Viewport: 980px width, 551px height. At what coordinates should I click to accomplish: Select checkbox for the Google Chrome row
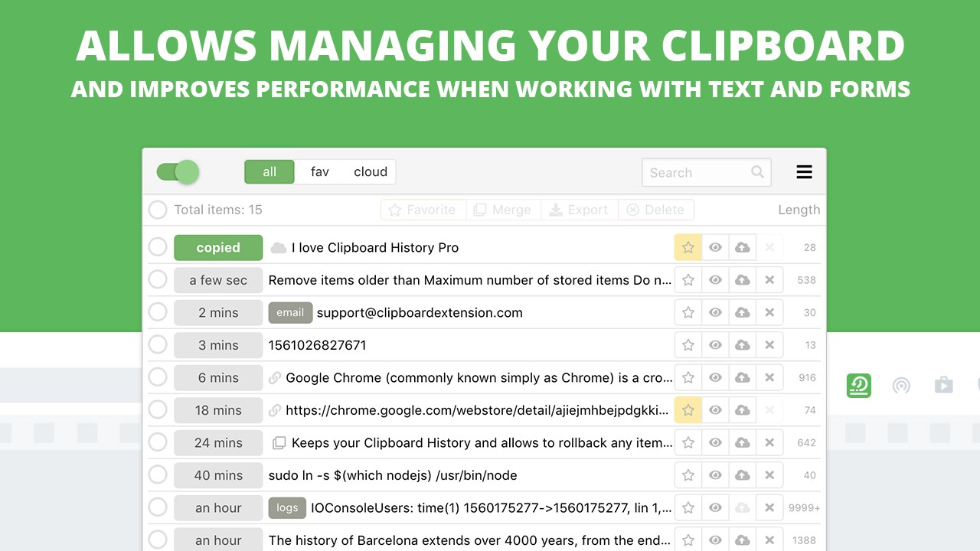[x=158, y=377]
